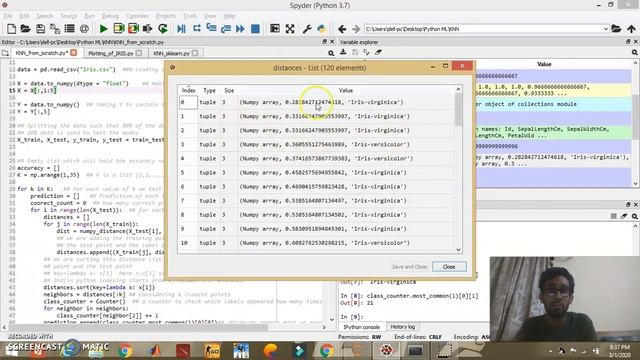The height and width of the screenshot is (360, 640).
Task: Select row 3 Iris-versicolor value cell
Action: tap(346, 144)
